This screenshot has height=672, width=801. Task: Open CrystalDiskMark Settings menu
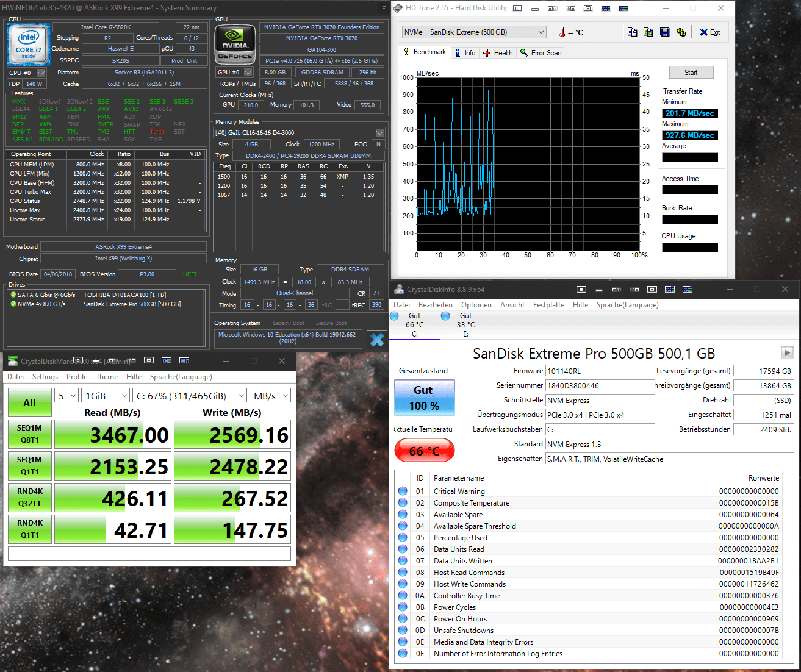(x=45, y=377)
